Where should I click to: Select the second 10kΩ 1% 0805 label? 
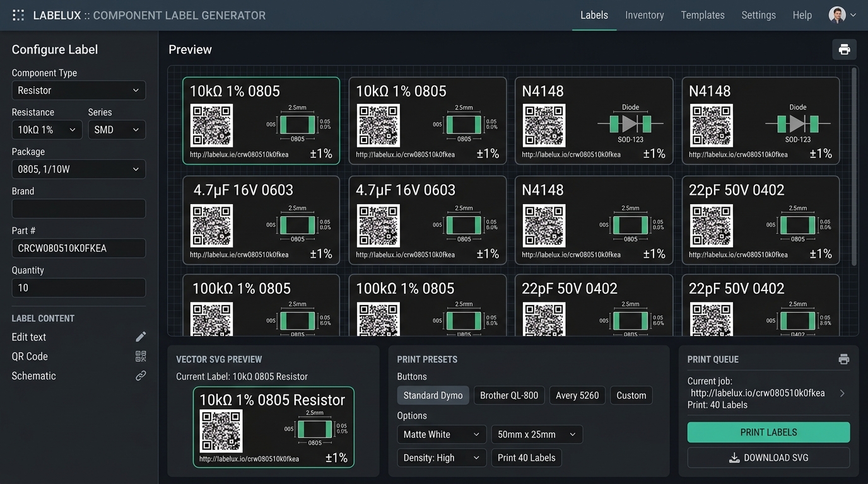pos(428,120)
